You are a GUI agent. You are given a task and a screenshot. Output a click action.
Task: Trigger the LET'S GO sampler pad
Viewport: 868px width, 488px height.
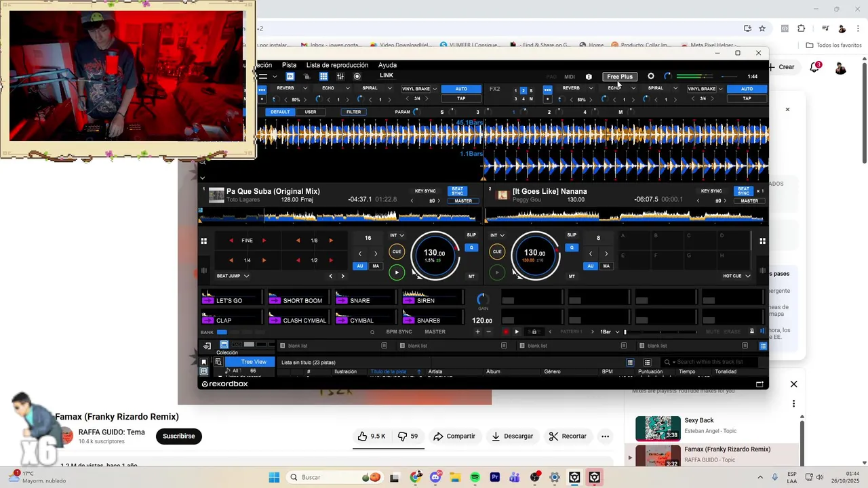[x=231, y=298]
